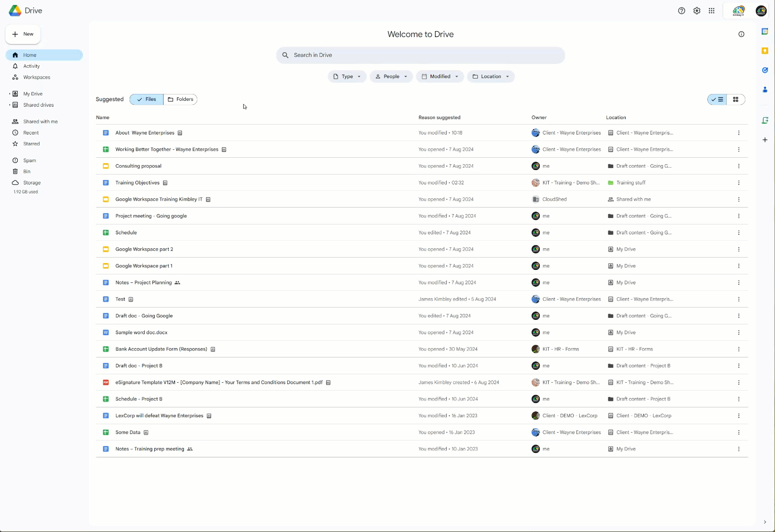The image size is (775, 532).
Task: Click the Slides icon for Consulting proposal
Action: pyautogui.click(x=105, y=166)
